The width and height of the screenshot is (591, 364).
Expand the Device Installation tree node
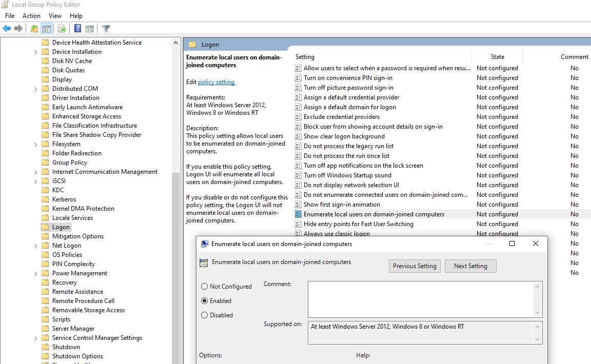[35, 52]
